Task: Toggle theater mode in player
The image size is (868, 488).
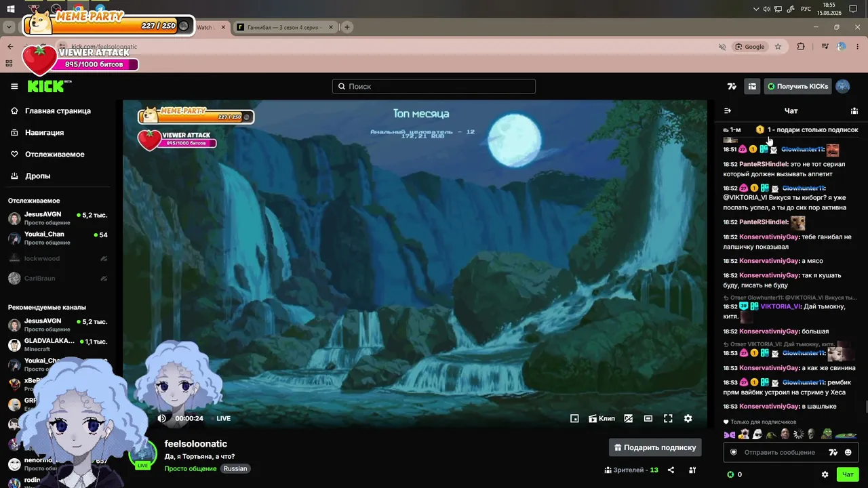Action: [x=648, y=418]
